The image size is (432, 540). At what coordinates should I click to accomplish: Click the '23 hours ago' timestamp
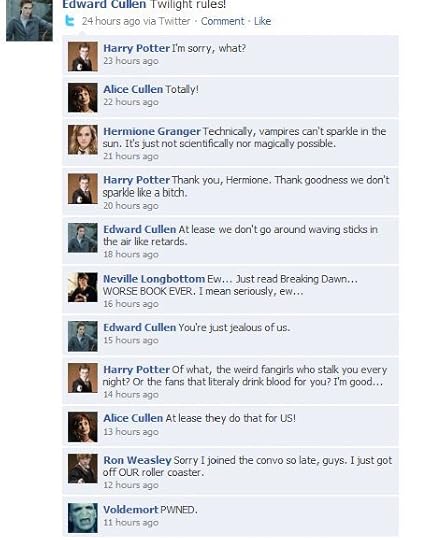(131, 61)
